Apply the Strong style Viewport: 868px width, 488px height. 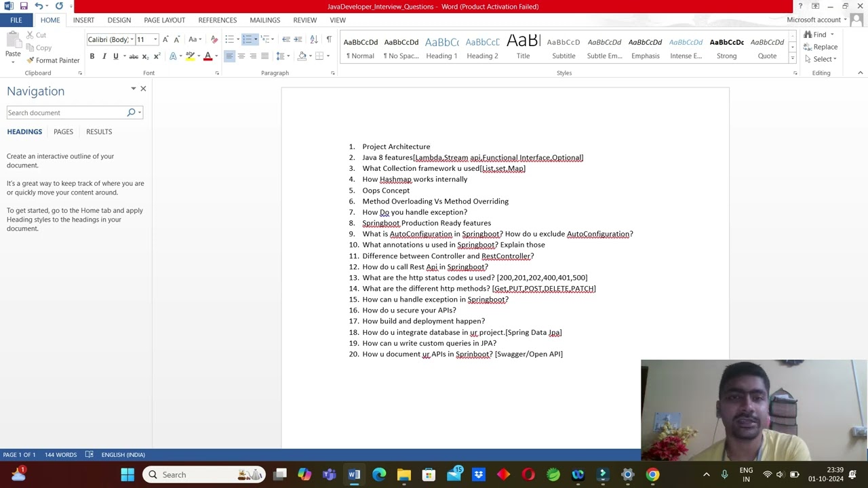pyautogui.click(x=726, y=47)
